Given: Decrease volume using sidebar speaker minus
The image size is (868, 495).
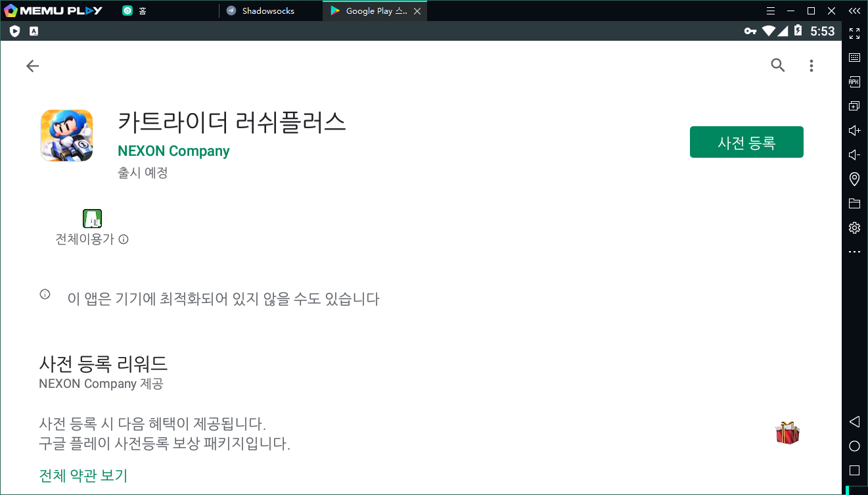Looking at the screenshot, I should pyautogui.click(x=854, y=155).
